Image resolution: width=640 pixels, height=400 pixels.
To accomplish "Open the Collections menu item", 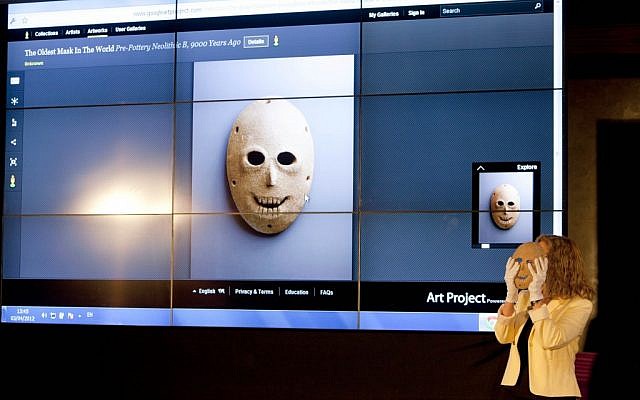I will 46,33.
